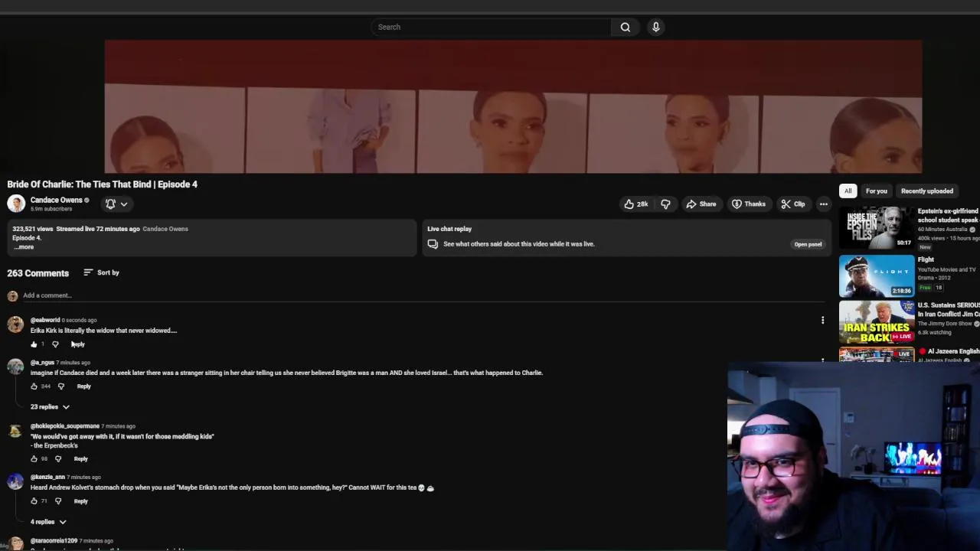The height and width of the screenshot is (551, 980).
Task: Open @taracorreia1209 username link
Action: click(54, 541)
